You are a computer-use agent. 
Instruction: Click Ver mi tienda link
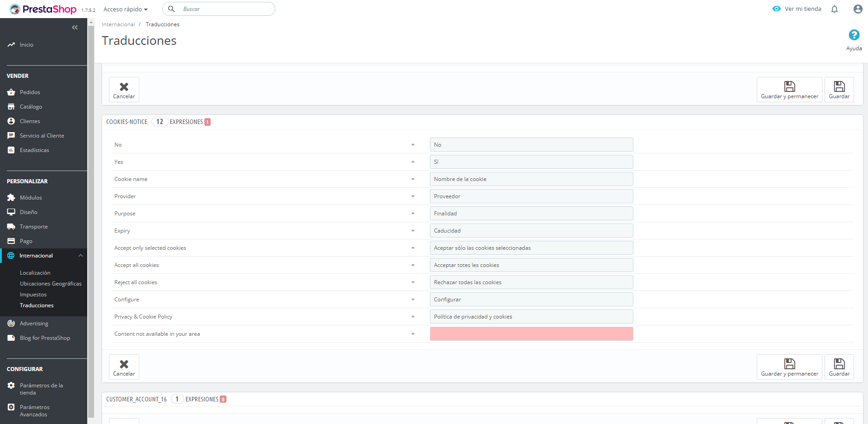pos(803,9)
